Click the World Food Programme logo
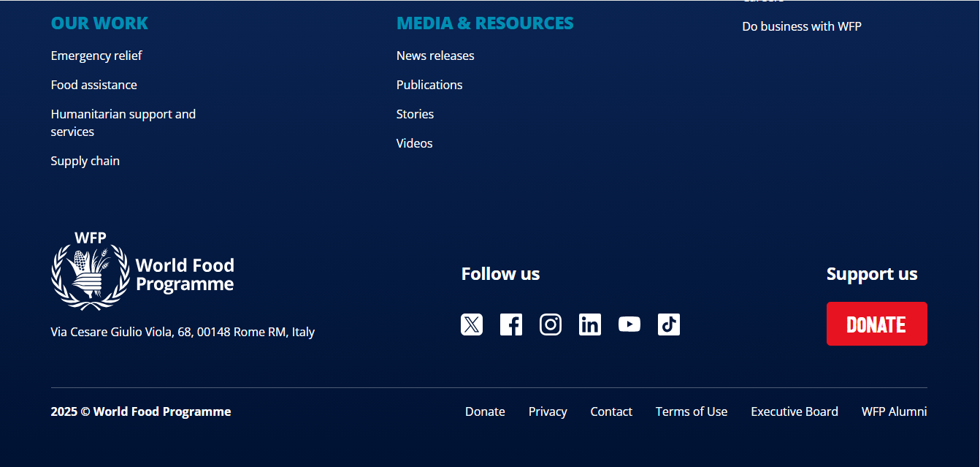Viewport: 980px width, 467px height. pyautogui.click(x=142, y=270)
